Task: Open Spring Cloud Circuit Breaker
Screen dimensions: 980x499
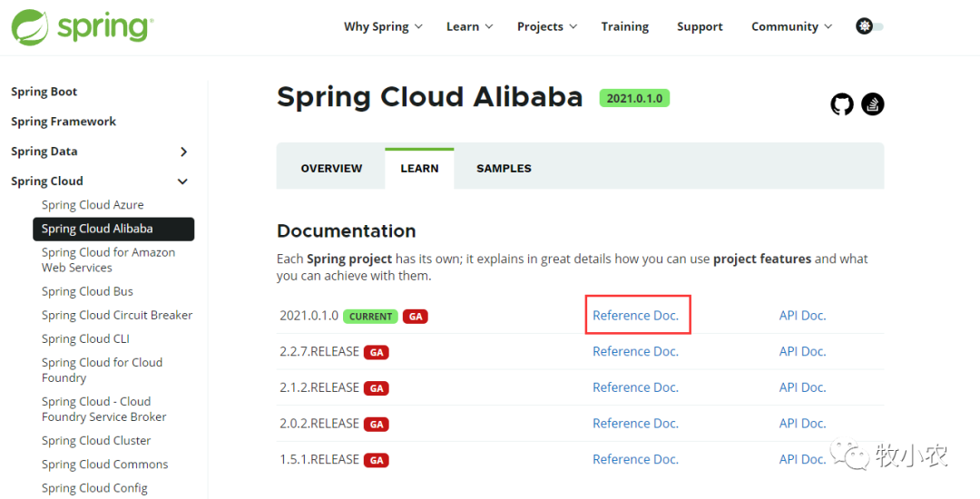Action: coord(117,316)
